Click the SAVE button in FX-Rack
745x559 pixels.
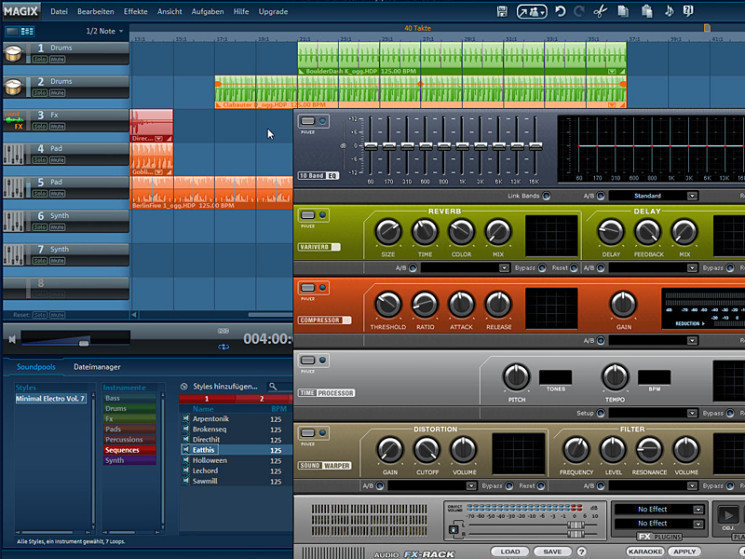click(552, 551)
